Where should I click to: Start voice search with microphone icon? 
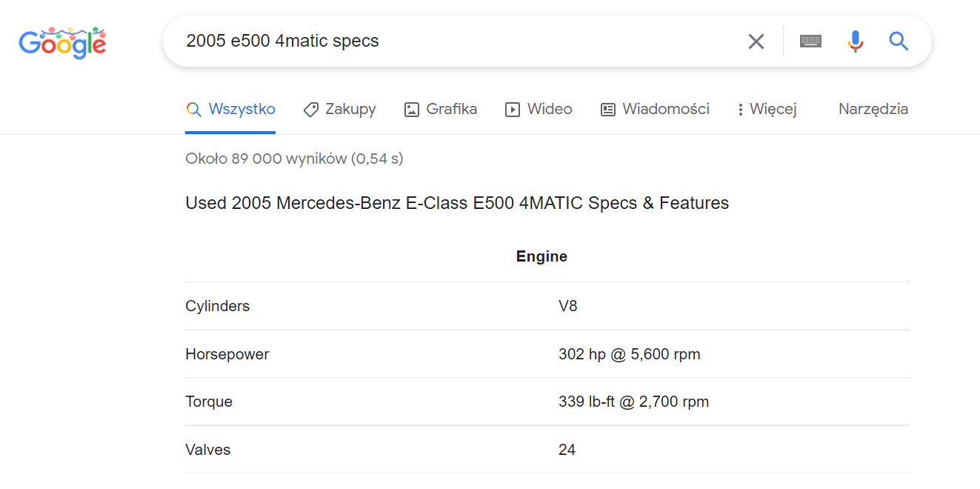click(x=856, y=41)
